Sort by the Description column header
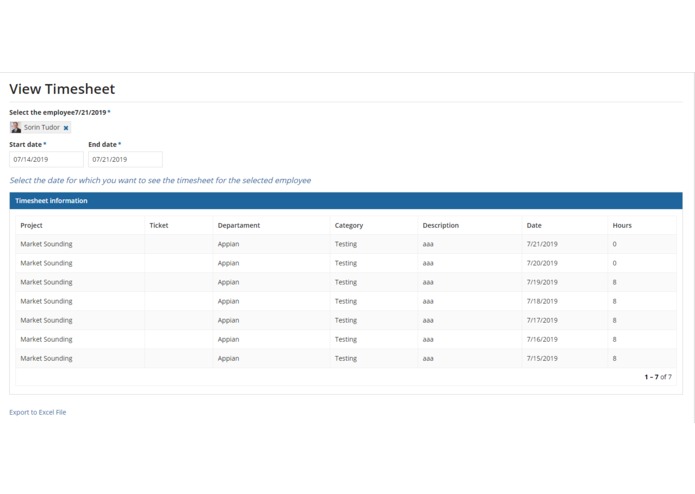This screenshot has width=695, height=494. pos(441,226)
